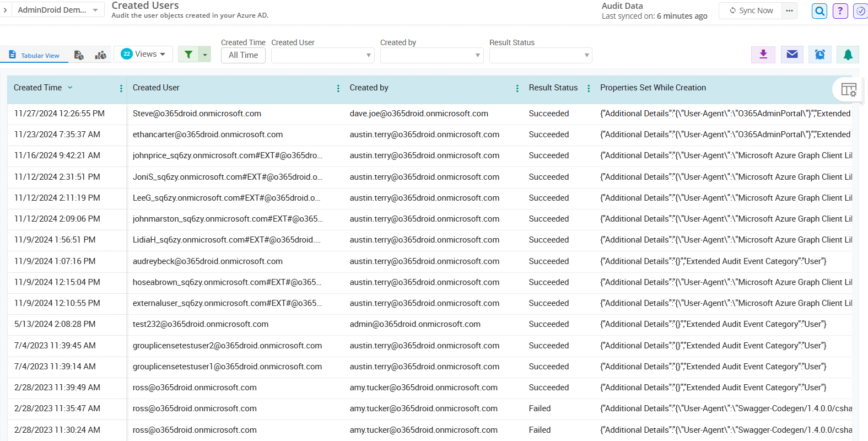
Task: Open the Result Status filter dropdown
Action: [x=541, y=55]
